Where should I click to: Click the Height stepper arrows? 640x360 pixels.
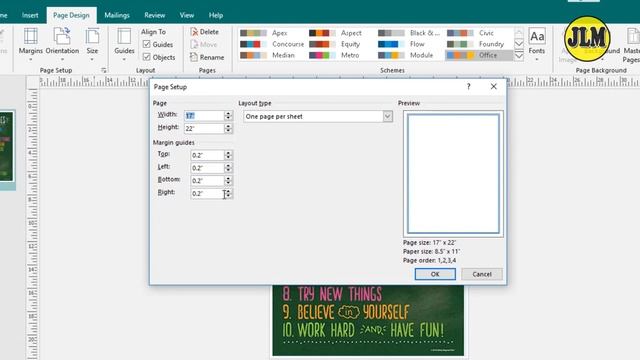228,128
